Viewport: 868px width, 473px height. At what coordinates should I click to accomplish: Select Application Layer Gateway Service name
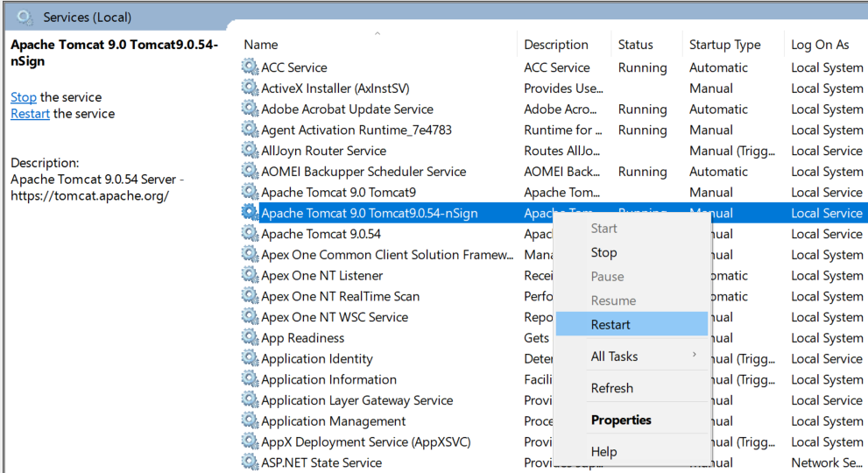point(357,400)
